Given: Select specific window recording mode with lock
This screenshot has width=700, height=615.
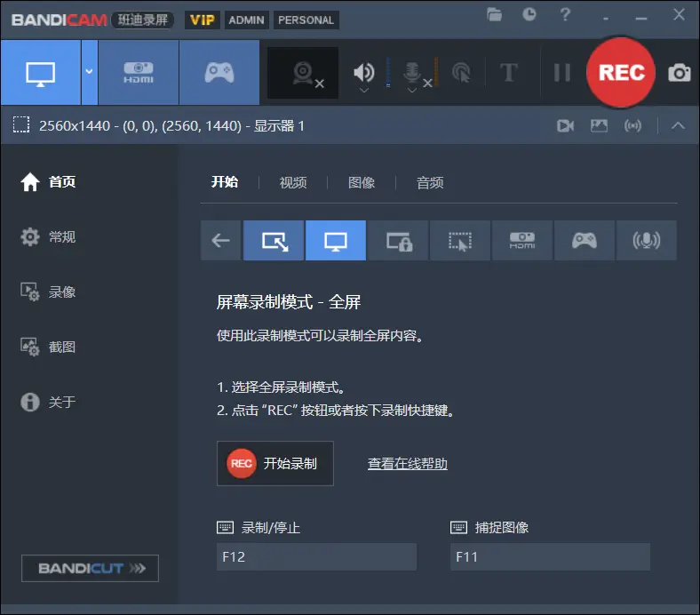Looking at the screenshot, I should [x=398, y=240].
